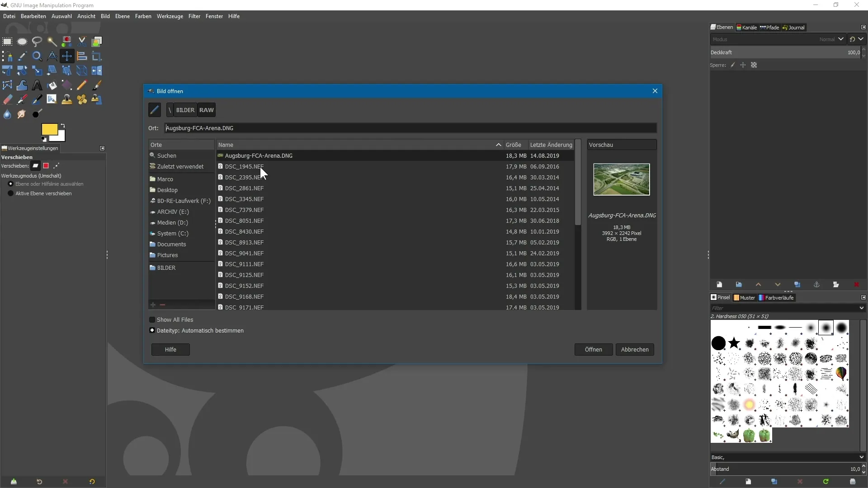The height and width of the screenshot is (488, 868).
Task: Select the Foreground Select tool
Action: pos(97,42)
